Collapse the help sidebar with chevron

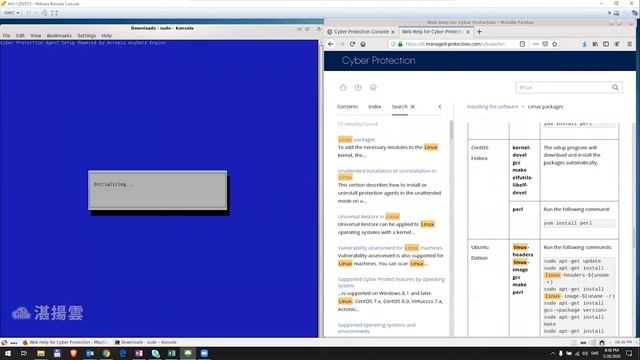[440, 107]
